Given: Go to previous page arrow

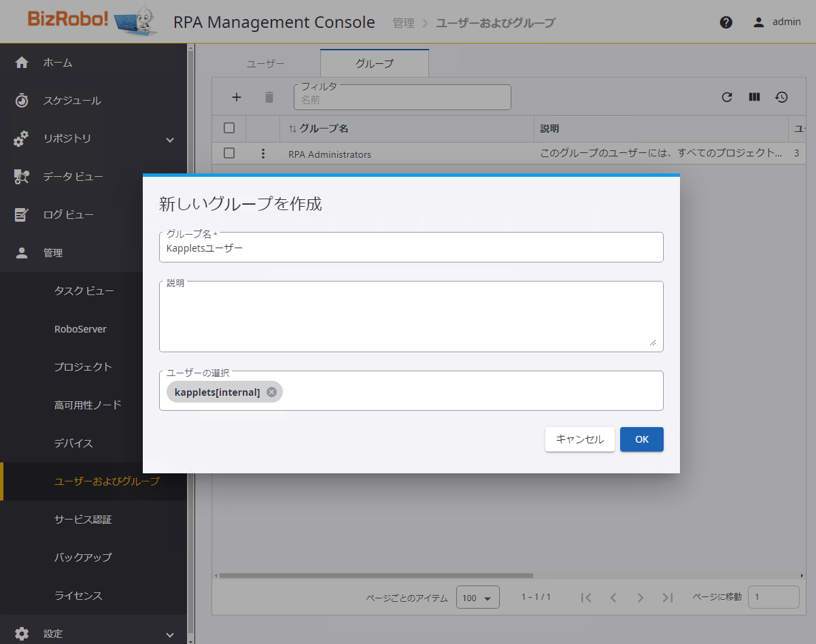Looking at the screenshot, I should click(613, 598).
